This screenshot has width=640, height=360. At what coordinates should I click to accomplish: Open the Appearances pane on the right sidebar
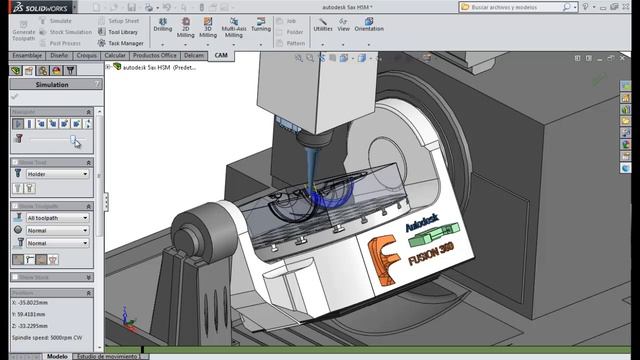coord(625,144)
